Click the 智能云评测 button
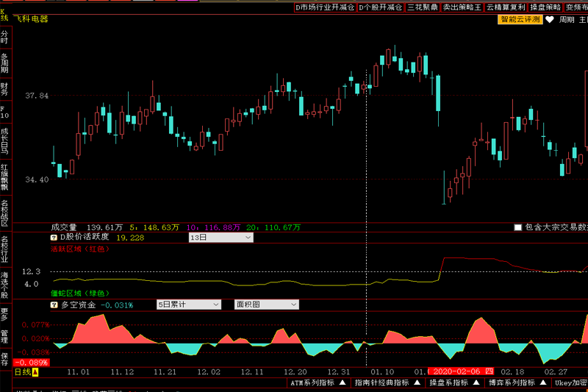 tap(520, 20)
